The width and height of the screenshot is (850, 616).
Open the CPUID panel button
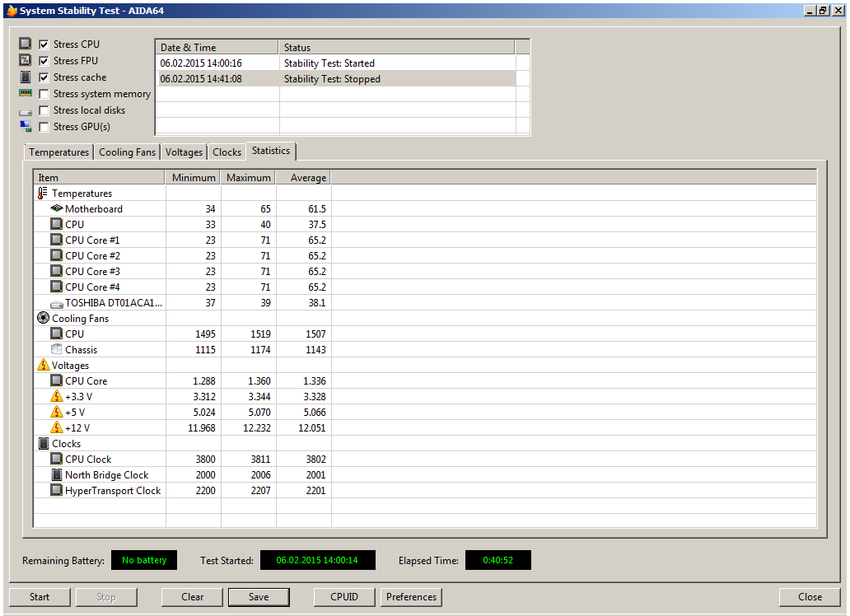coord(344,597)
